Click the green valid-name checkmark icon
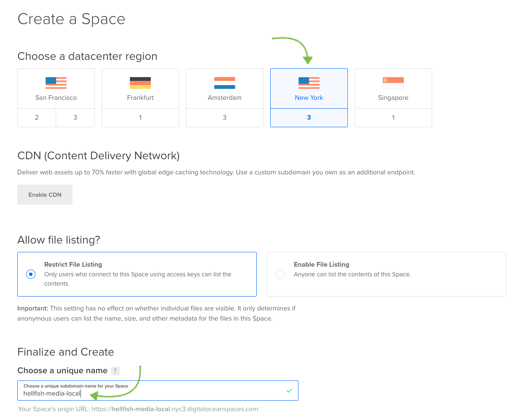 coord(289,391)
